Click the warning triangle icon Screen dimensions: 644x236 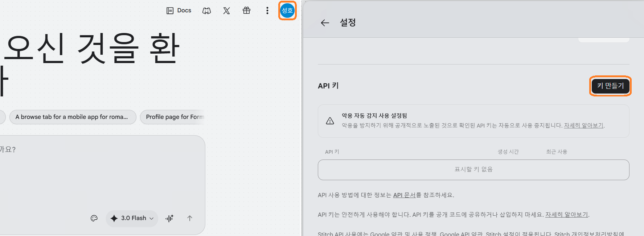click(330, 121)
